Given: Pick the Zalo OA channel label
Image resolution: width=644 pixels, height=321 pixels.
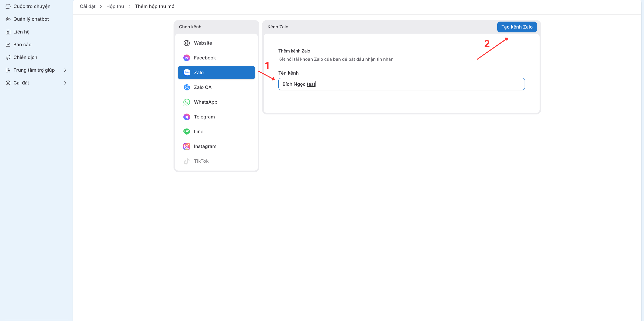Looking at the screenshot, I should 203,87.
